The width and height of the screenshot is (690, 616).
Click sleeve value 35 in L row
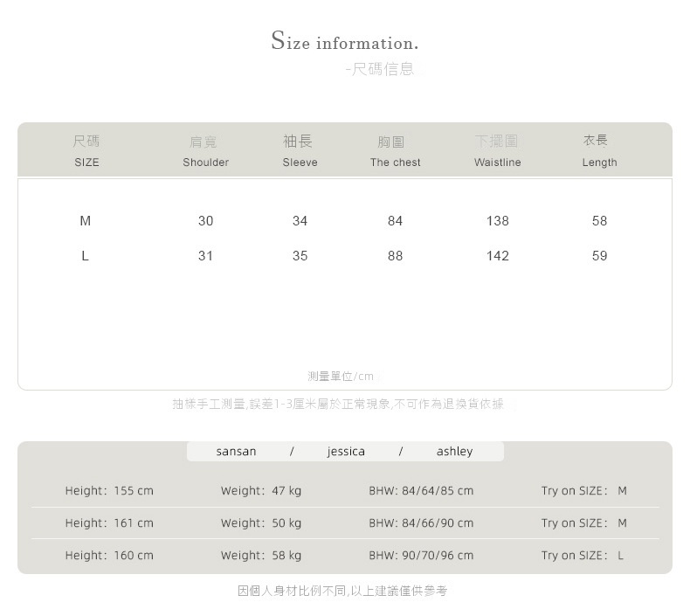300,256
